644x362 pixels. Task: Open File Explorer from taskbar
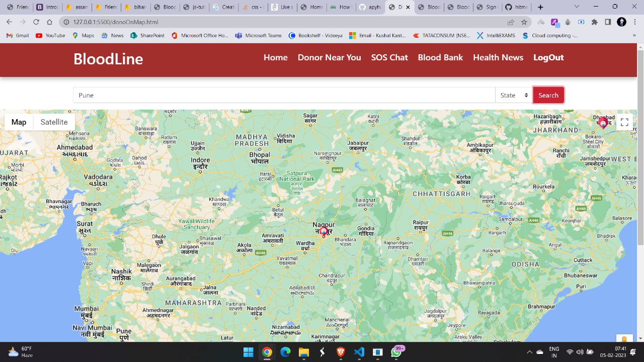[304, 352]
